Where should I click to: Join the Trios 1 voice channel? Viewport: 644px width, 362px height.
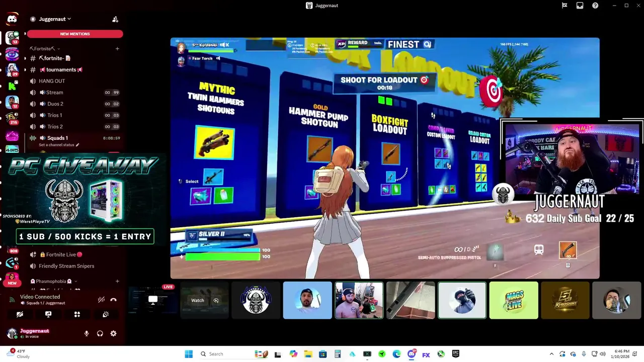(x=74, y=115)
